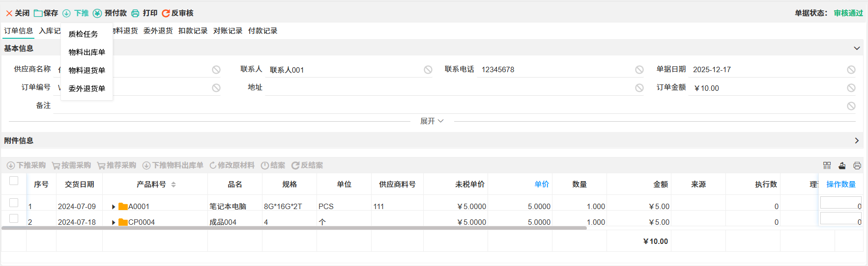Image resolution: width=868 pixels, height=266 pixels.
Task: Expand the 附件信息 section arrow
Action: [x=857, y=141]
